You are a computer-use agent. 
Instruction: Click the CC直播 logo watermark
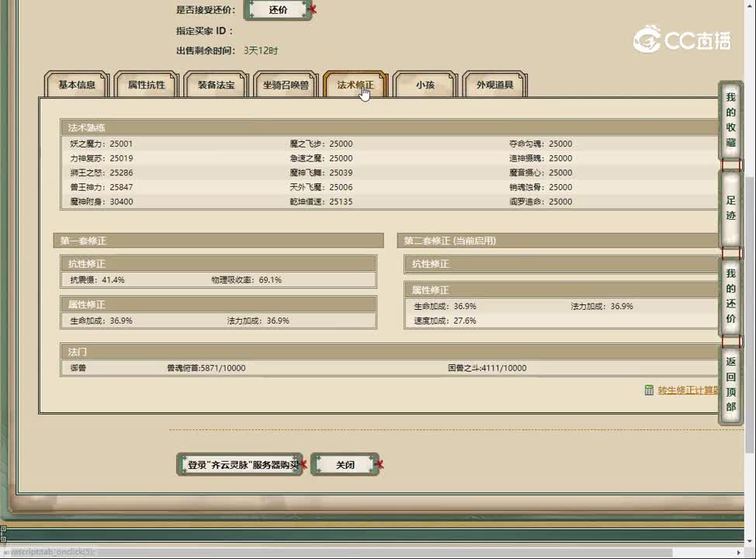pyautogui.click(x=681, y=40)
